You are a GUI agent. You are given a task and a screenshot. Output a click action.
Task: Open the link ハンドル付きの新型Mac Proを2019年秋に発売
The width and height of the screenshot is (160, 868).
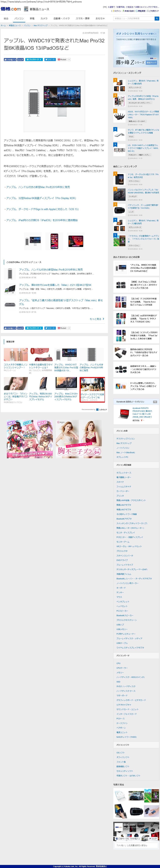(38, 187)
